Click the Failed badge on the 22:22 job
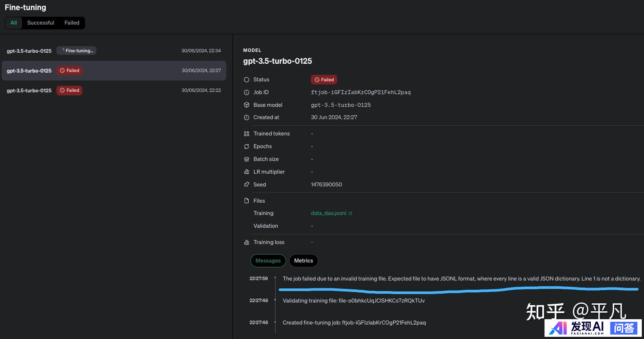 69,90
